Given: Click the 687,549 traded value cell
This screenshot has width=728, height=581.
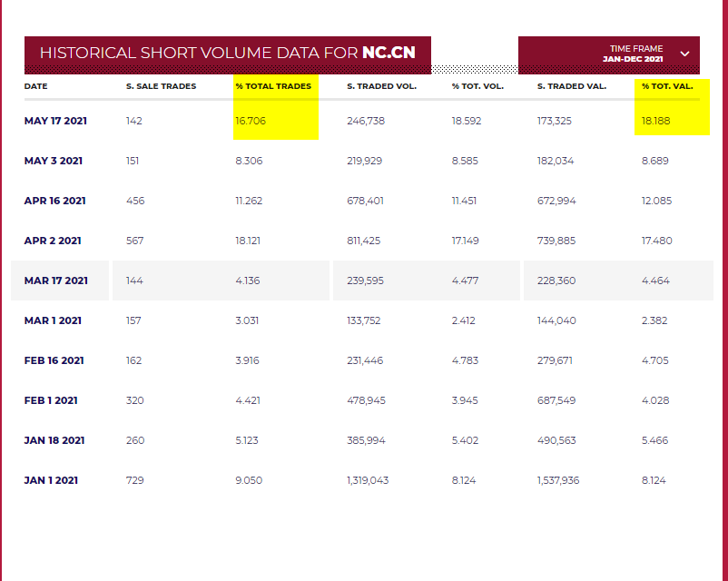Looking at the screenshot, I should (x=556, y=400).
